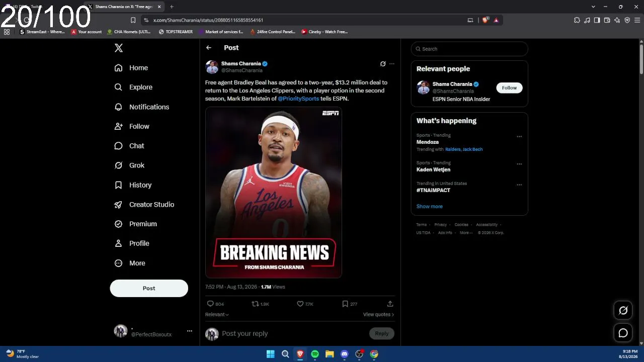644x362 pixels.
Task: Follow Shams Charania in Relevant people
Action: point(509,88)
